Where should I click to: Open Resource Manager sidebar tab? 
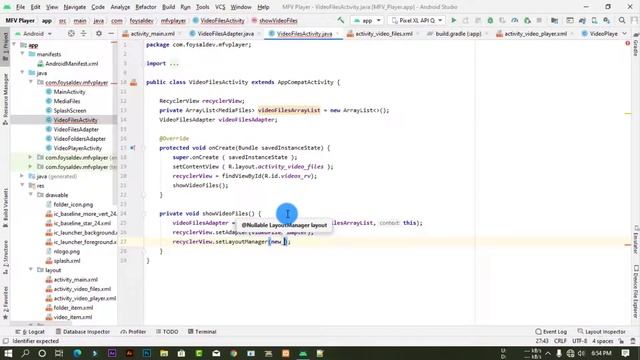(x=5, y=99)
